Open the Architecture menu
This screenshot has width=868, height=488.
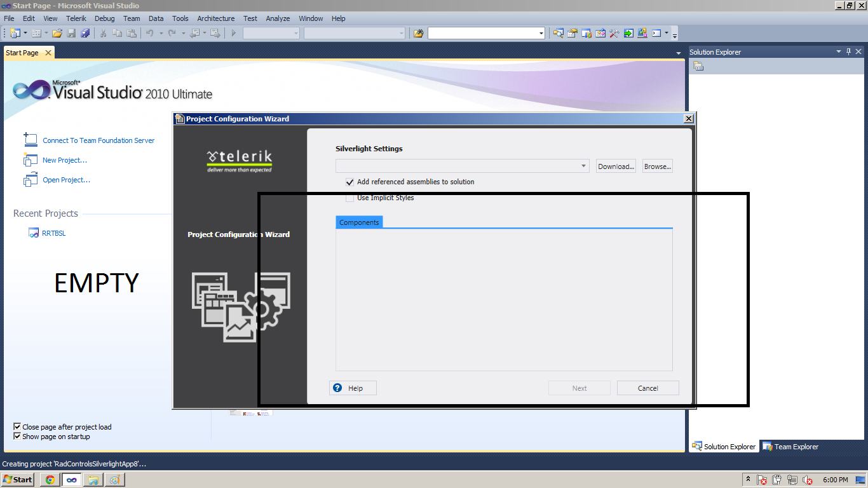click(x=216, y=18)
